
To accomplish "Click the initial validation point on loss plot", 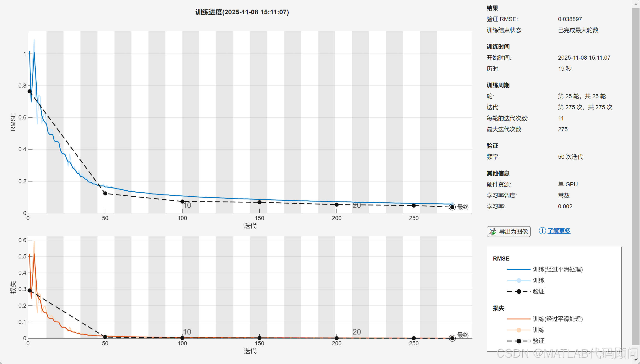I will point(29,290).
